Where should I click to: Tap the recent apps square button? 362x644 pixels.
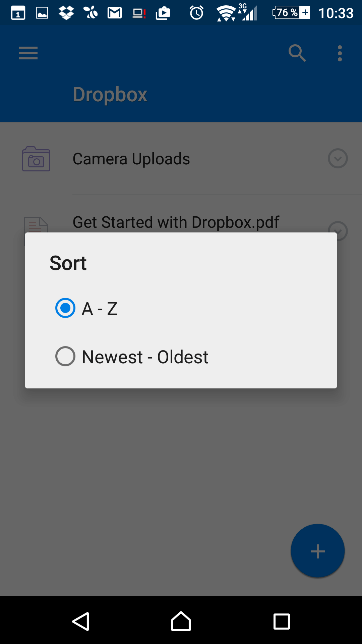282,622
